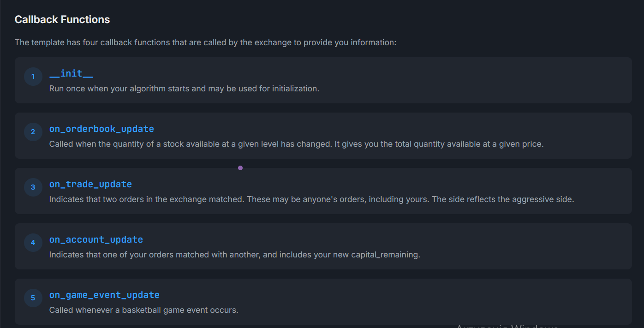
Task: Open the __init__ function name
Action: click(x=71, y=74)
